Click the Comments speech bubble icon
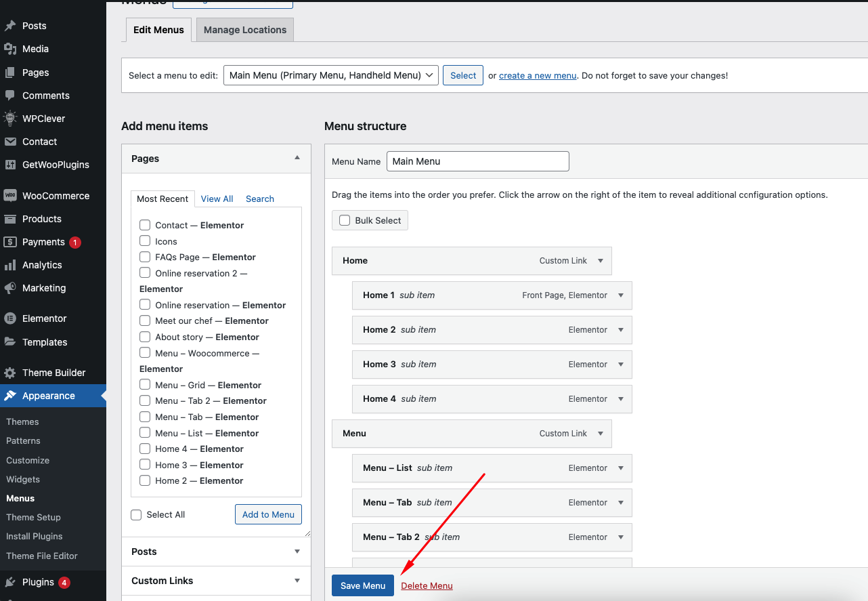 pyautogui.click(x=10, y=96)
